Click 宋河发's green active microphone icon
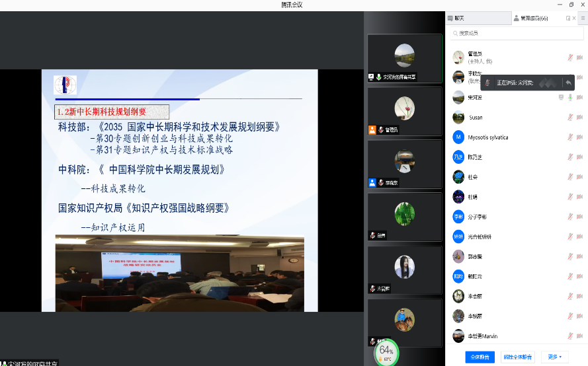 point(570,98)
